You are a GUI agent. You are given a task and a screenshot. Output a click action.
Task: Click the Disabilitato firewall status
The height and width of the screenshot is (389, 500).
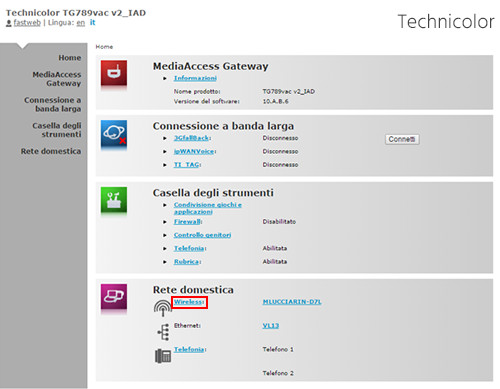(x=279, y=222)
